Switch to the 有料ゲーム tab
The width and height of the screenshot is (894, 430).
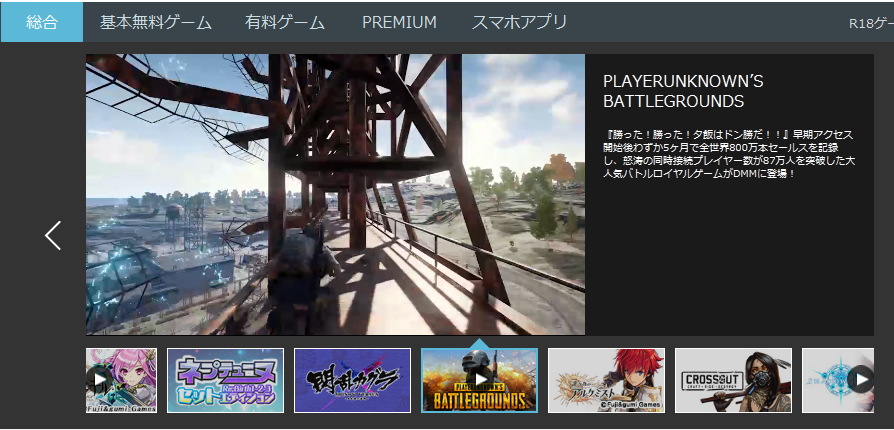click(285, 22)
